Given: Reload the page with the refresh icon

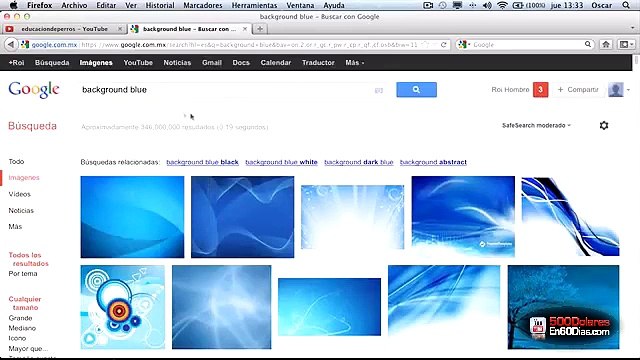Looking at the screenshot, I should tap(443, 44).
